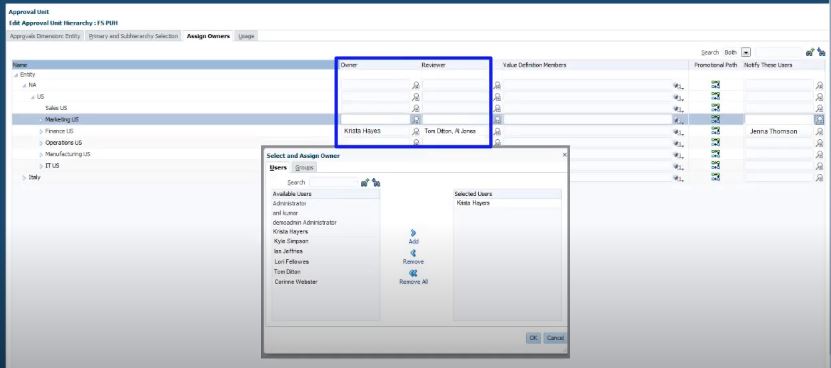The width and height of the screenshot is (831, 368).
Task: Select Corinne Webster in Available Users
Action: [296, 282]
